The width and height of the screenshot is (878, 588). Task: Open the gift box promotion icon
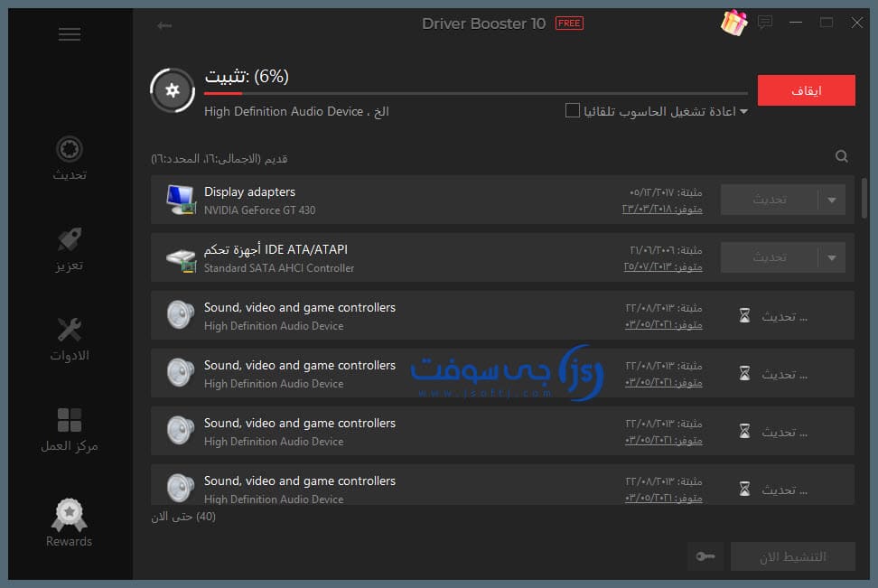coord(733,23)
